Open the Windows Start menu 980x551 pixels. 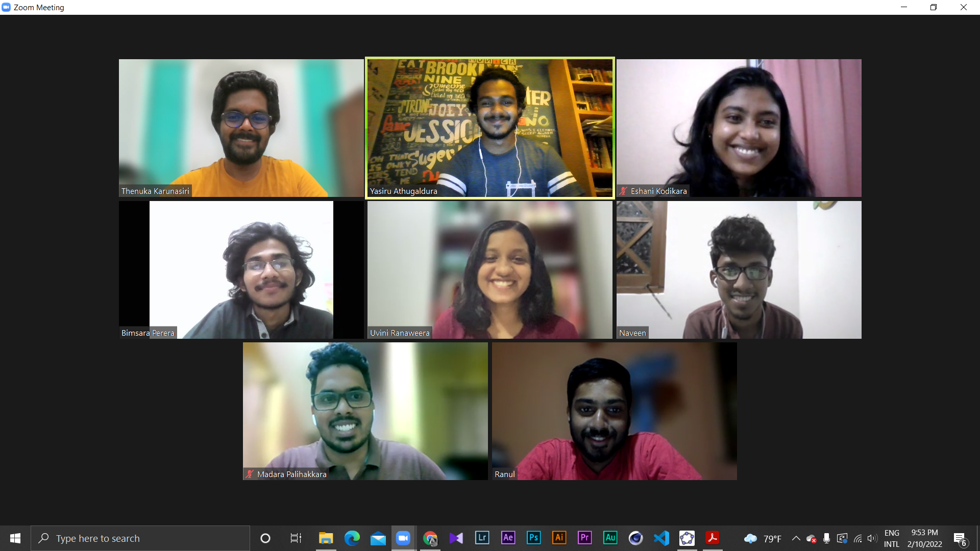pos(15,538)
